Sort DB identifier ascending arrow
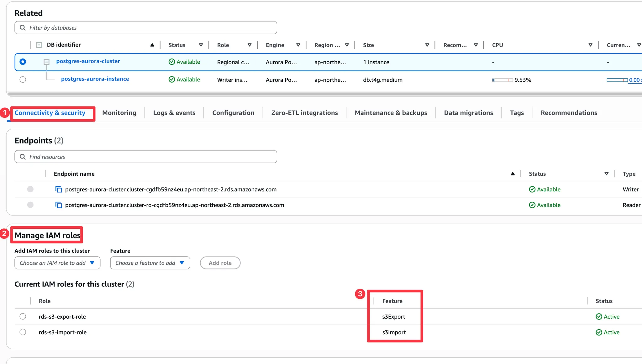 click(152, 45)
